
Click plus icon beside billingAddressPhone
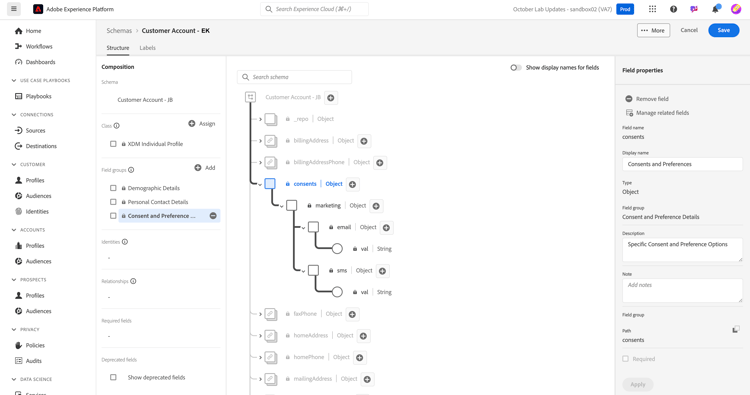[x=380, y=163]
